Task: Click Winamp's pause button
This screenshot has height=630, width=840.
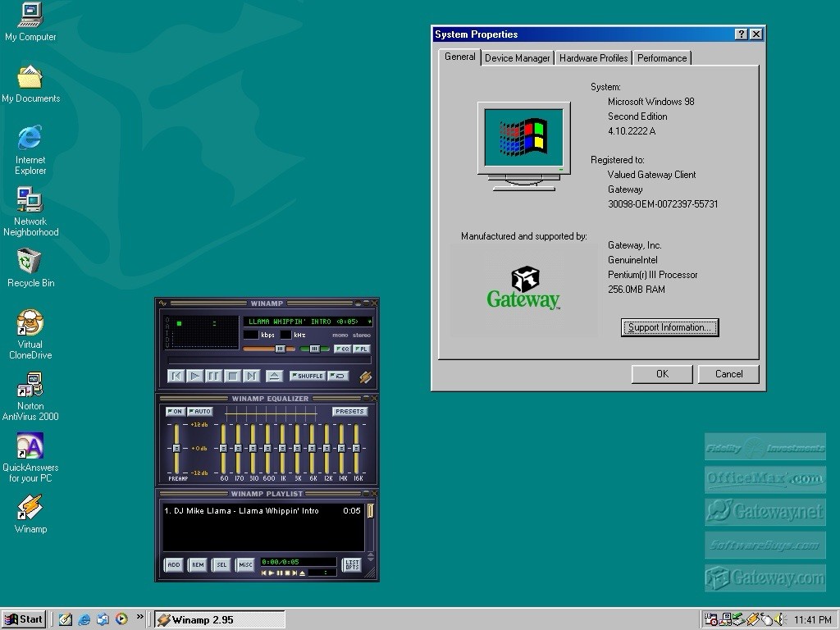Action: point(214,376)
